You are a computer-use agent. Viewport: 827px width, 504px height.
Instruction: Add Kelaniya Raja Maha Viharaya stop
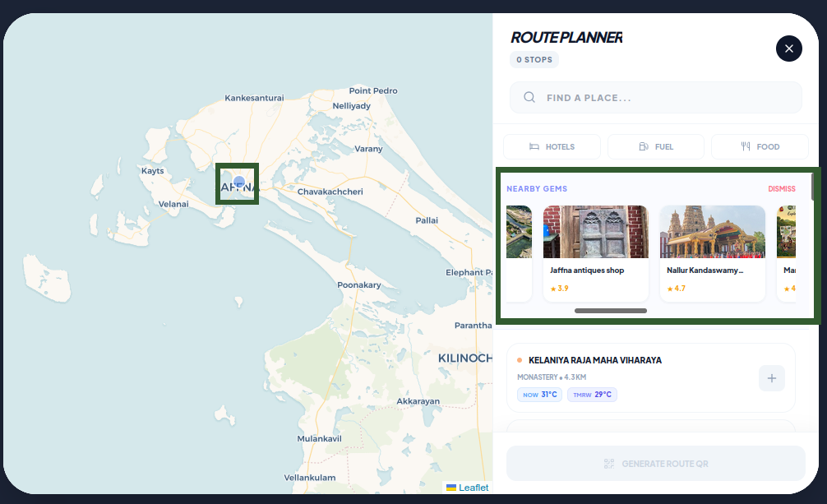[772, 378]
